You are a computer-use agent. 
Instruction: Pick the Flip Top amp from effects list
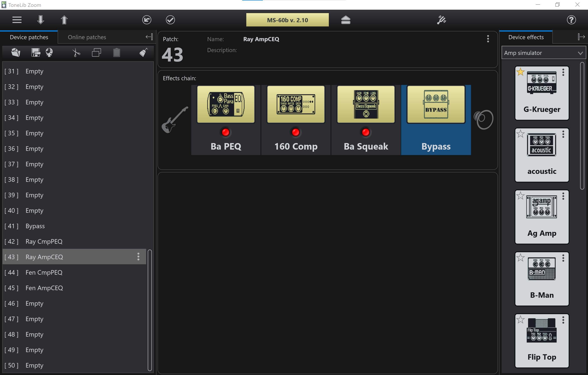[x=542, y=341]
